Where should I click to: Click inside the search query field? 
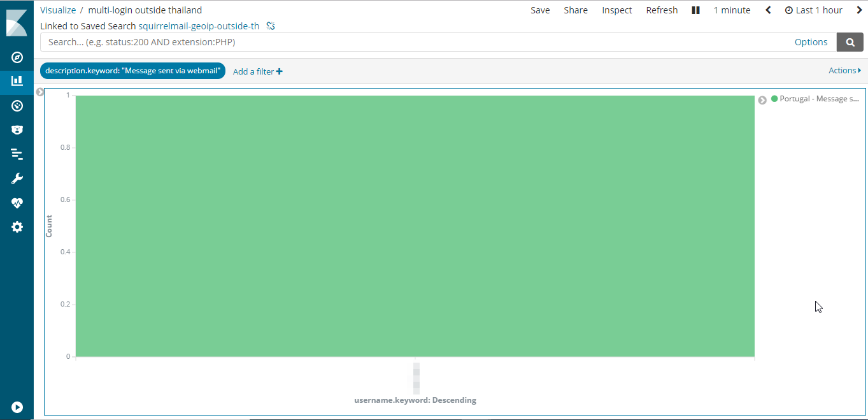point(414,42)
